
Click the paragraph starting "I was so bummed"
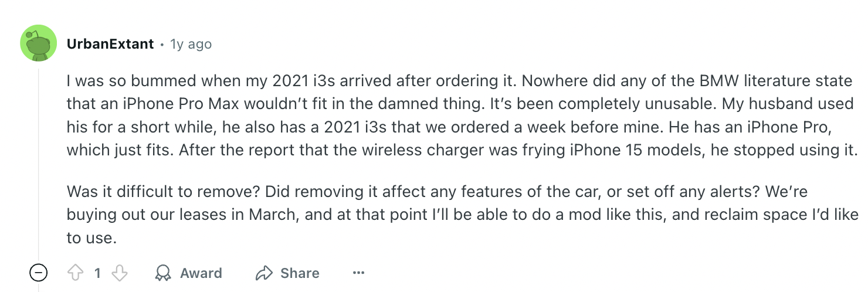tap(462, 114)
